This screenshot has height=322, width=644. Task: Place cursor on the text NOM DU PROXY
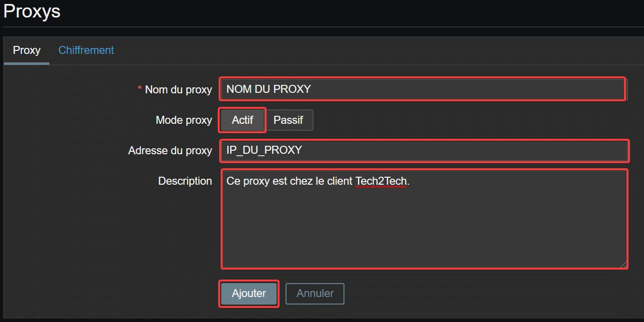tap(269, 89)
